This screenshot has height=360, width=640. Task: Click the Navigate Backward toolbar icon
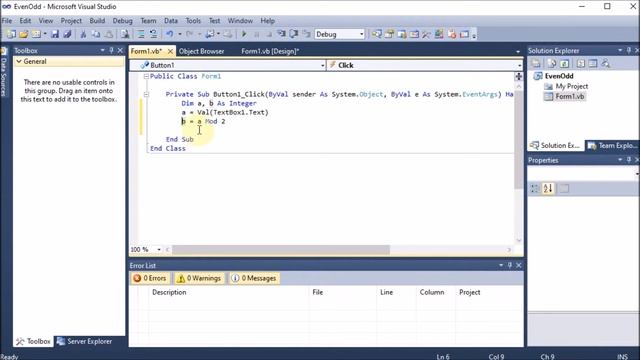209,34
